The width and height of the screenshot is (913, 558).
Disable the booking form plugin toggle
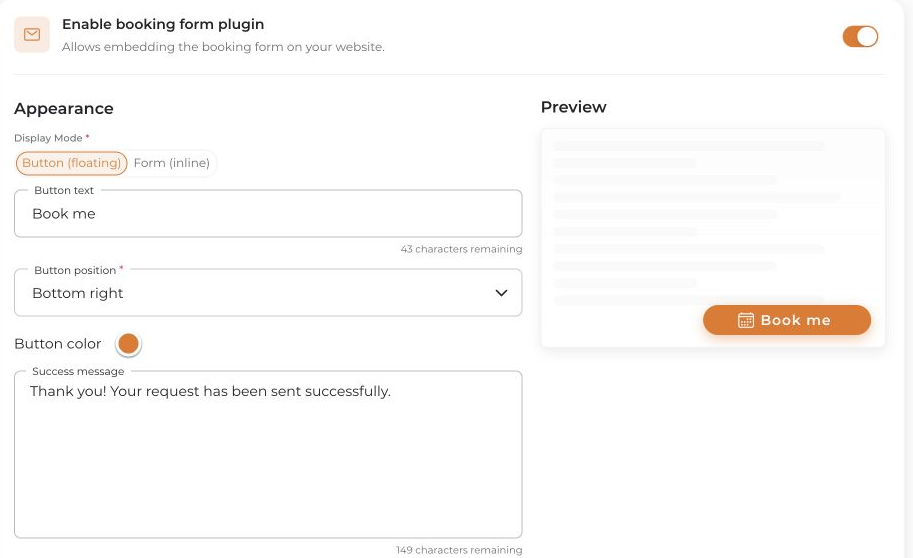pyautogui.click(x=860, y=37)
